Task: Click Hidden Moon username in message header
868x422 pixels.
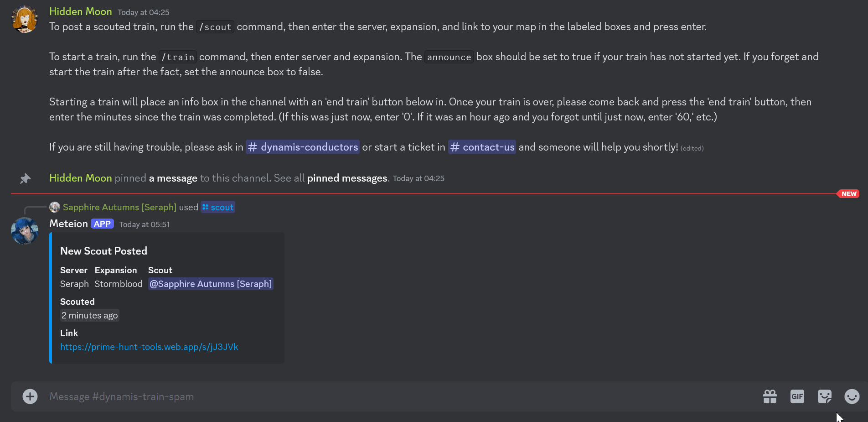Action: pyautogui.click(x=80, y=11)
